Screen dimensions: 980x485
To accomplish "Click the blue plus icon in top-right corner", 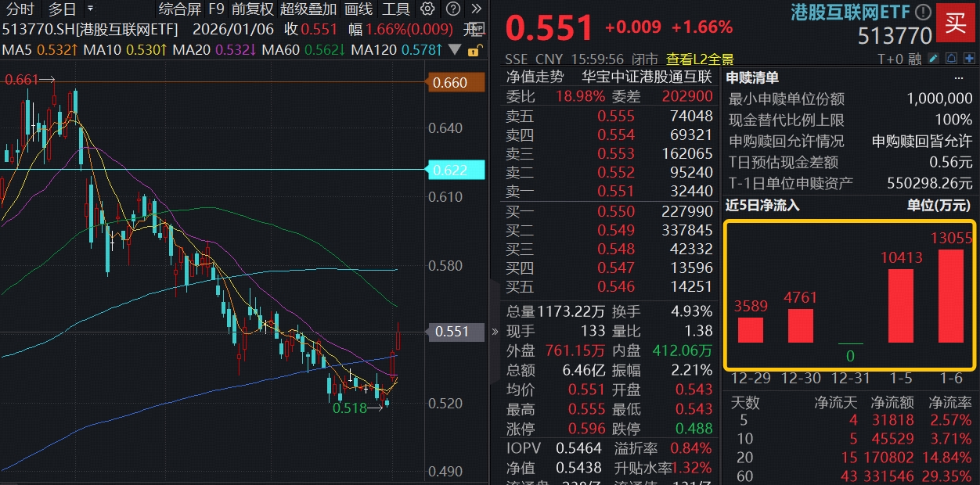I will pyautogui.click(x=969, y=58).
